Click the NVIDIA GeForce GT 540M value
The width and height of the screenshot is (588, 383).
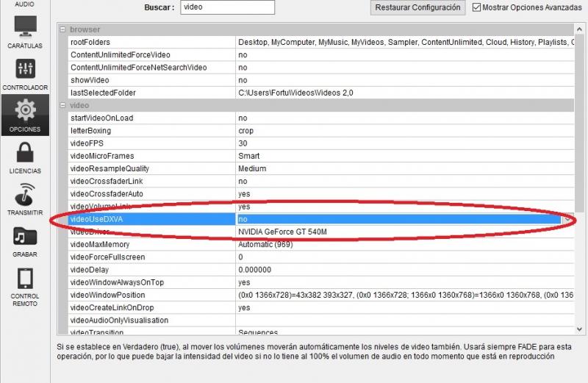click(282, 232)
